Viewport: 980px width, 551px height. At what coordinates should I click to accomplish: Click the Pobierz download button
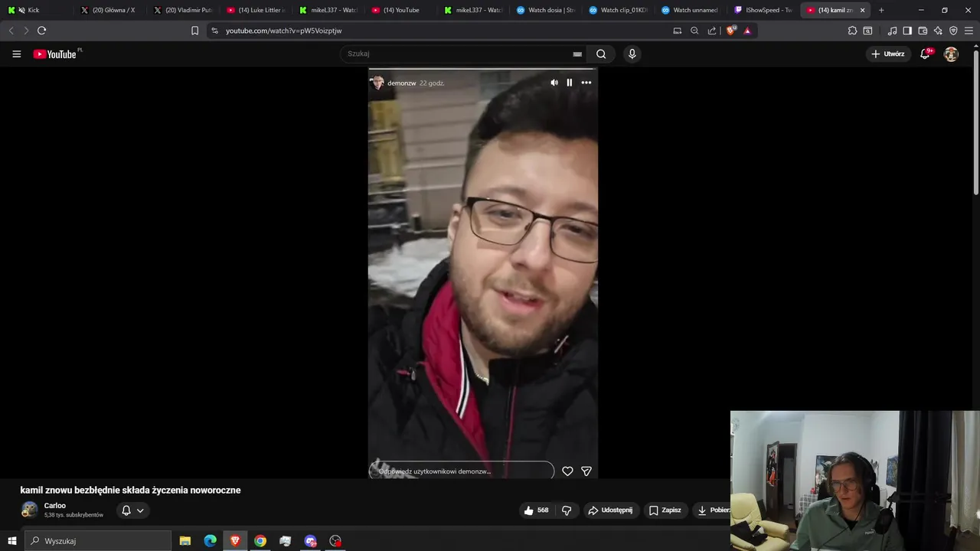[x=712, y=510]
